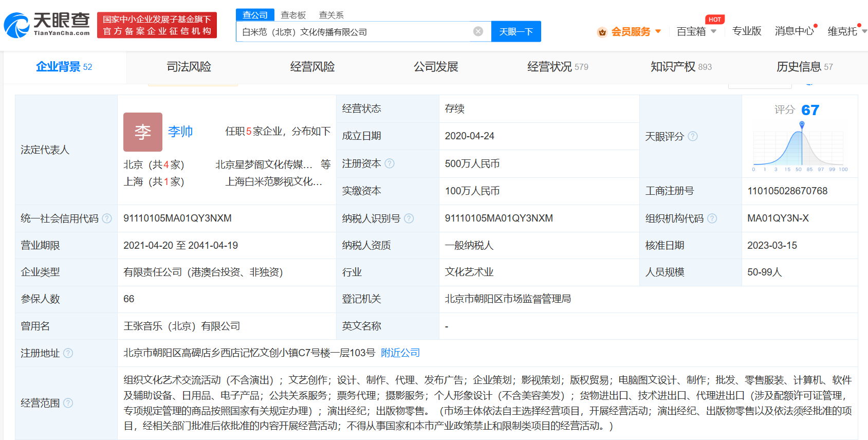Image resolution: width=868 pixels, height=440 pixels.
Task: Open the 消息中心 notifications
Action: 795,31
